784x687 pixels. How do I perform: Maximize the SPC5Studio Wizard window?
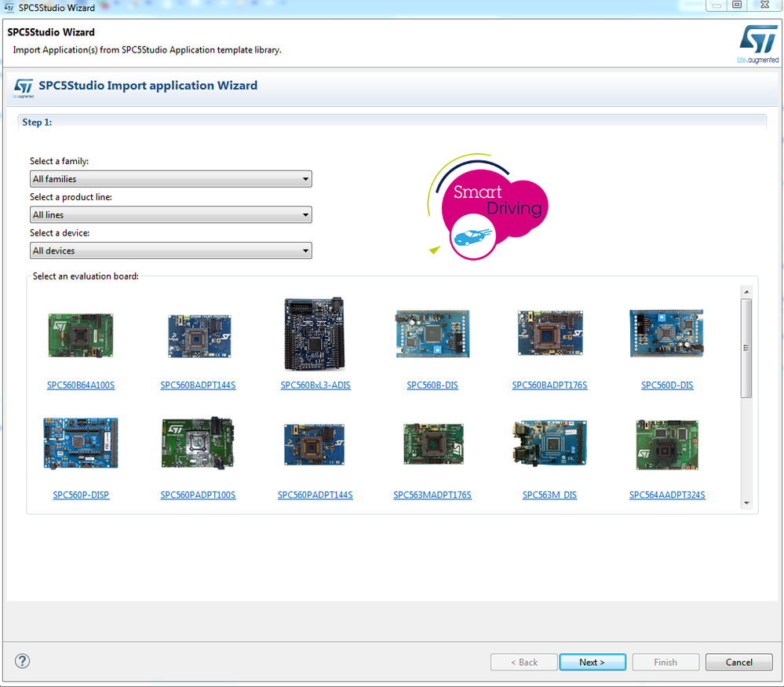(736, 5)
